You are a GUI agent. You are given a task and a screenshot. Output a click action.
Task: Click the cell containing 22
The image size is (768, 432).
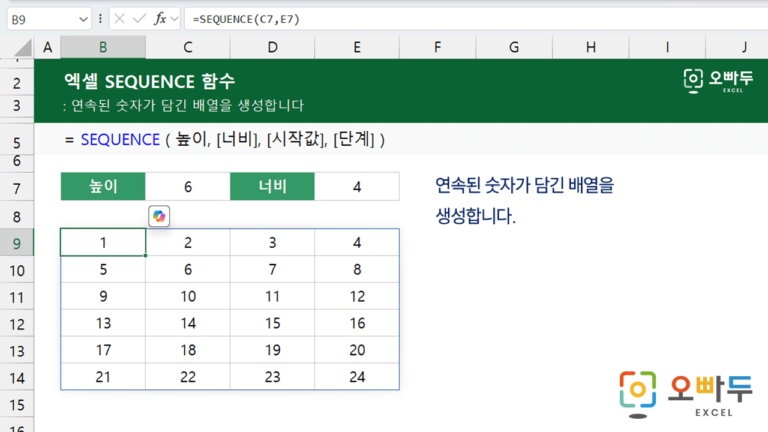[188, 377]
